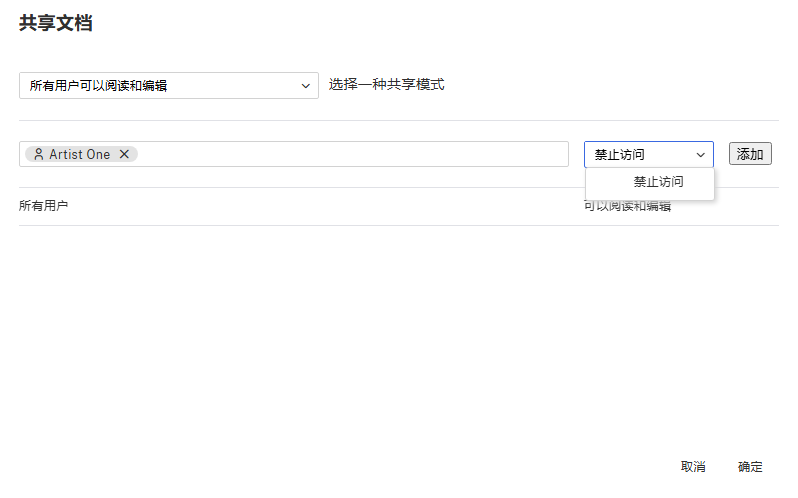Click the 选择一种共享模式 label

tap(387, 84)
